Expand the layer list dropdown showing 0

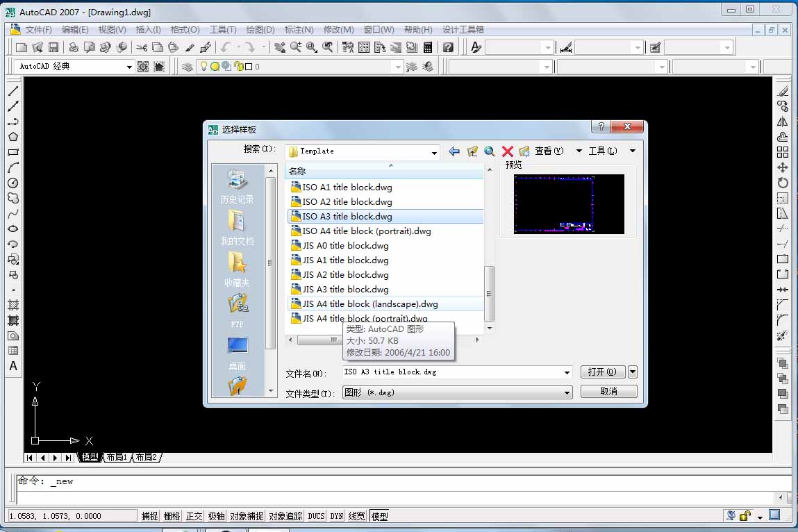pyautogui.click(x=398, y=67)
